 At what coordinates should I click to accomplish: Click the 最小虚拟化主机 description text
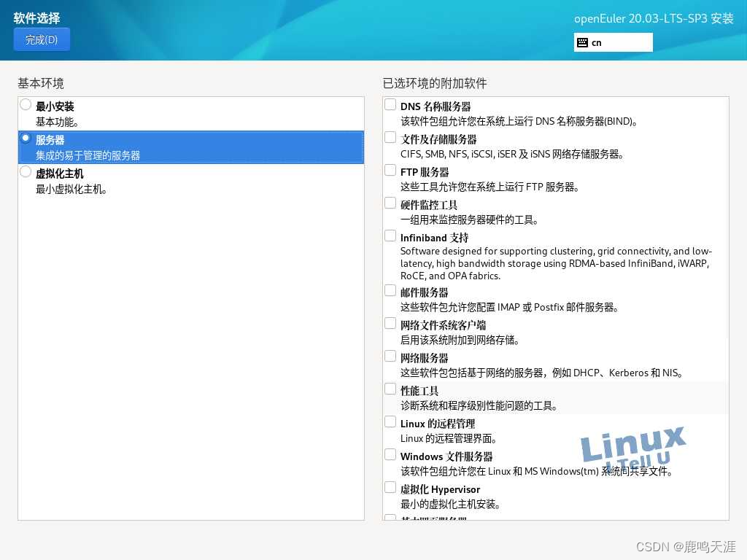click(71, 189)
